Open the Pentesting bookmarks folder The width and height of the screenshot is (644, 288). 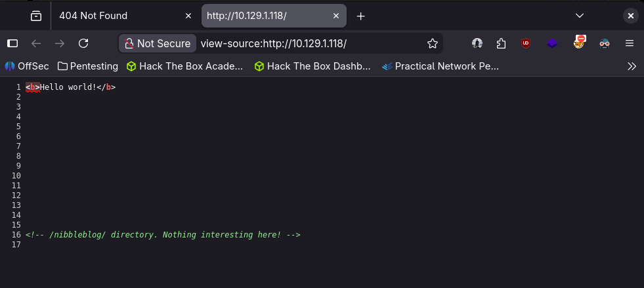tap(87, 66)
